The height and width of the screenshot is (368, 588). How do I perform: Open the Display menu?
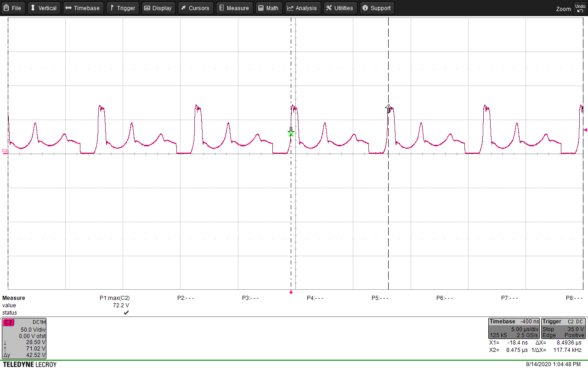pyautogui.click(x=158, y=8)
